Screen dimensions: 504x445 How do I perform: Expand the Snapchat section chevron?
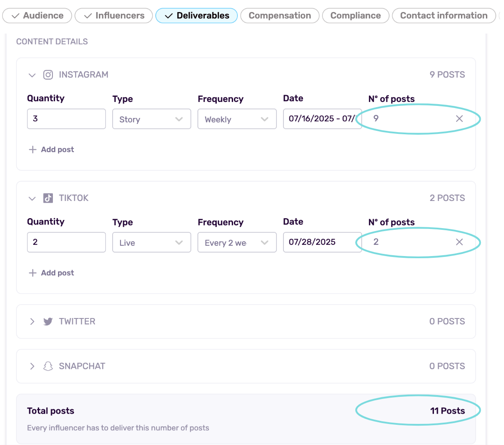[32, 366]
